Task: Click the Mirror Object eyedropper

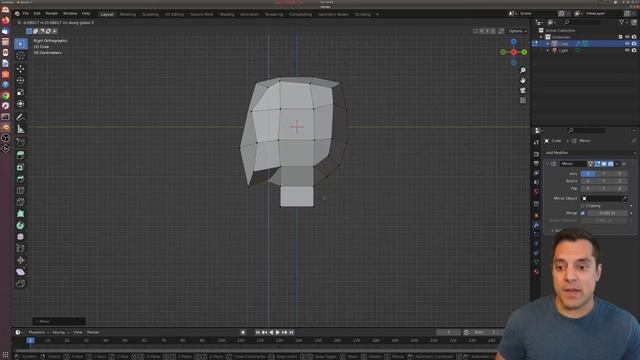Action: [x=624, y=198]
